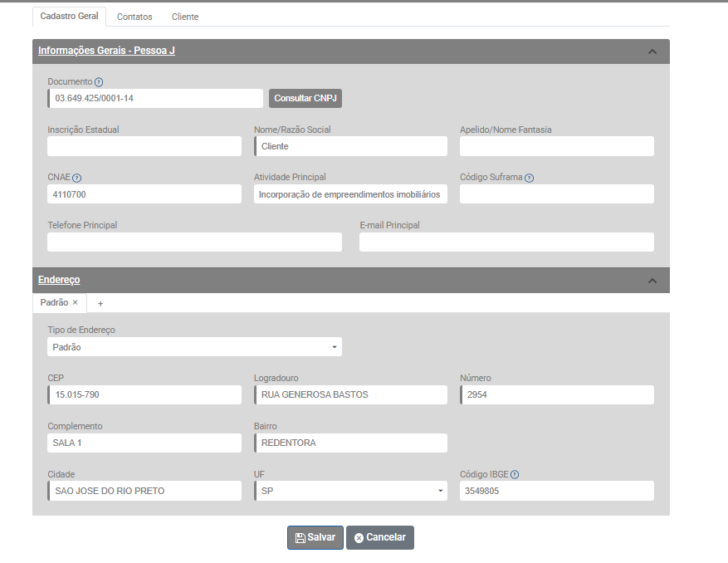Click the Apelido/Nome Fantasia field

pos(556,146)
